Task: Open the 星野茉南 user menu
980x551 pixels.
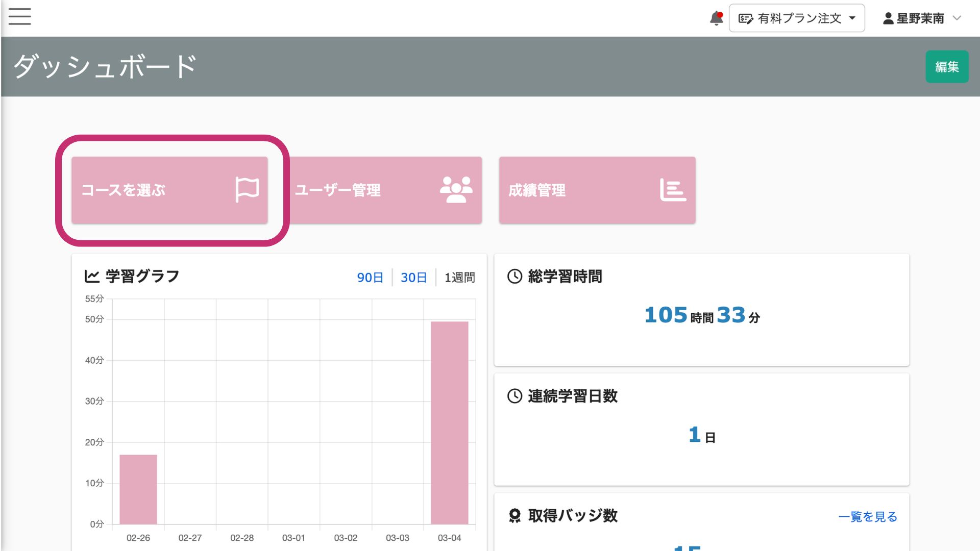Action: (x=914, y=18)
